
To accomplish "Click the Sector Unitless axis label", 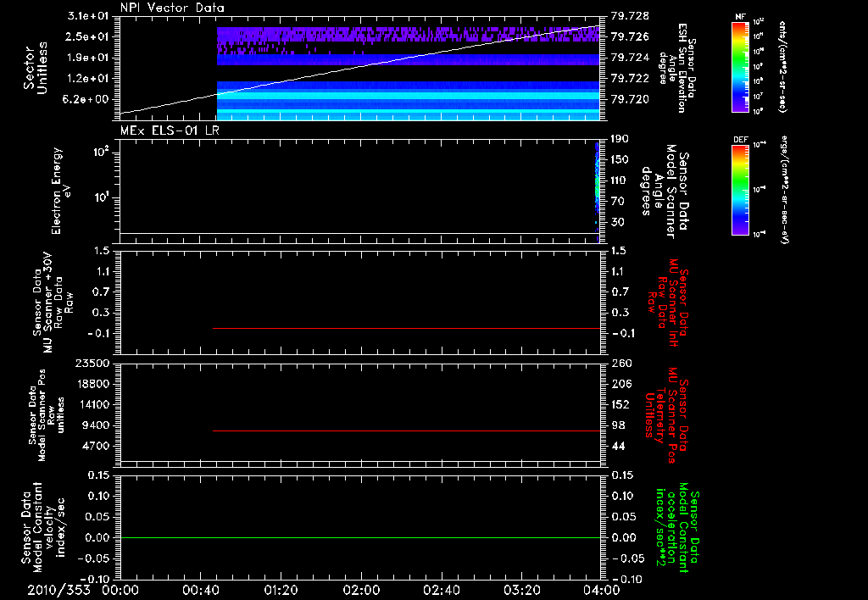I will [x=35, y=68].
